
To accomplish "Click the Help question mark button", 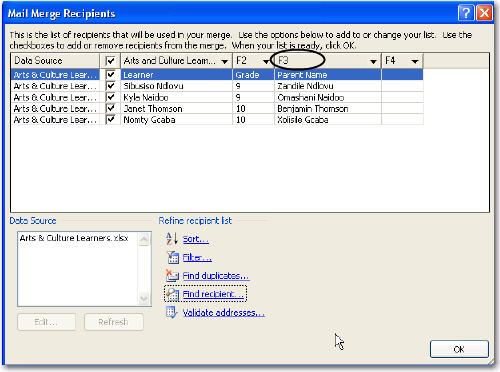I will point(466,13).
